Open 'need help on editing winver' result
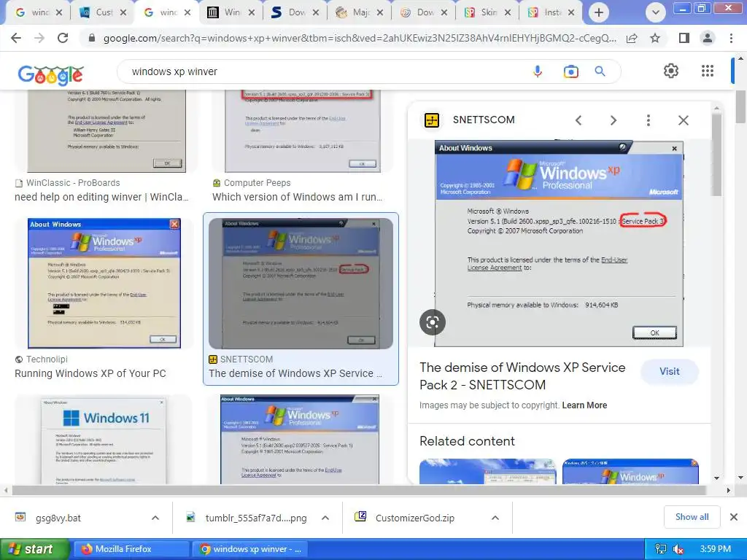 tap(101, 197)
